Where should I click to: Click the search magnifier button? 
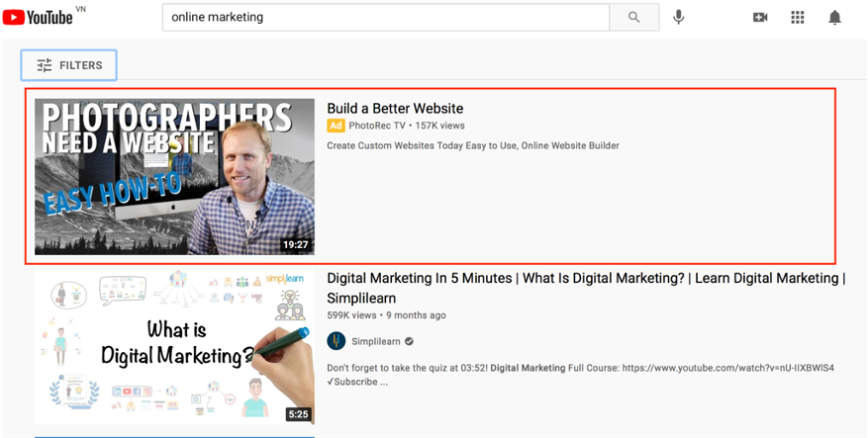pyautogui.click(x=634, y=17)
